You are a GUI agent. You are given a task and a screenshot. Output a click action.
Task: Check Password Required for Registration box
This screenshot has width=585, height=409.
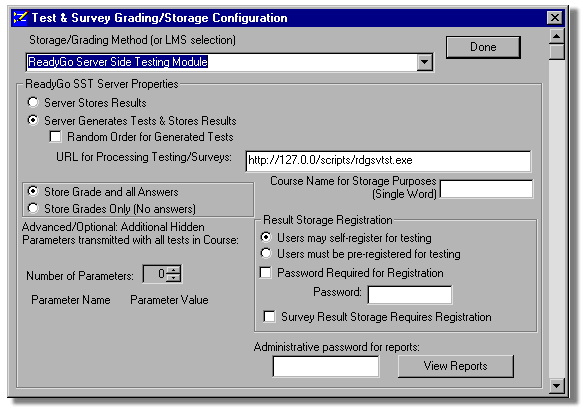point(266,272)
